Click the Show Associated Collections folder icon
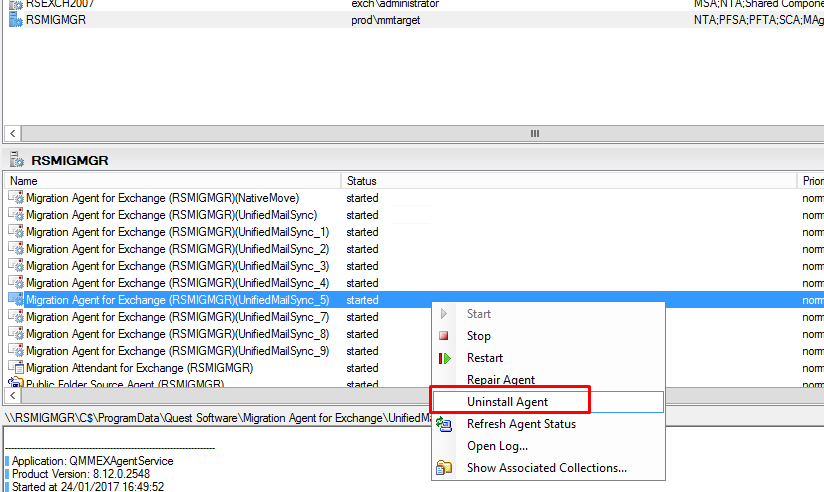 (444, 468)
